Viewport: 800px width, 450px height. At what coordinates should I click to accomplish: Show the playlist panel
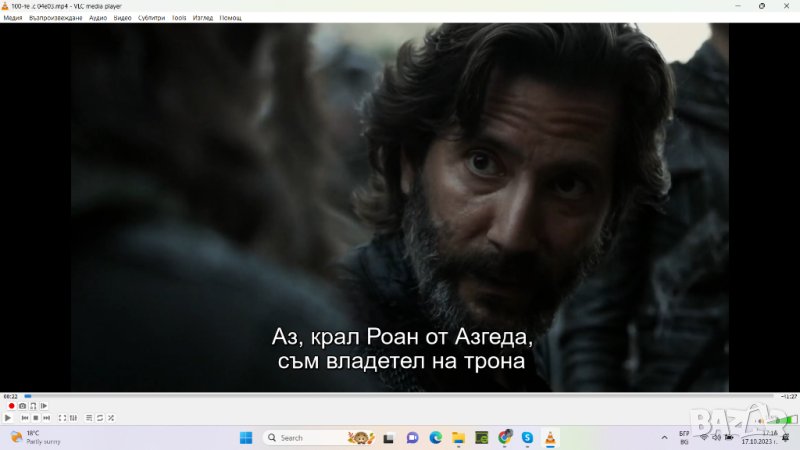coord(88,418)
